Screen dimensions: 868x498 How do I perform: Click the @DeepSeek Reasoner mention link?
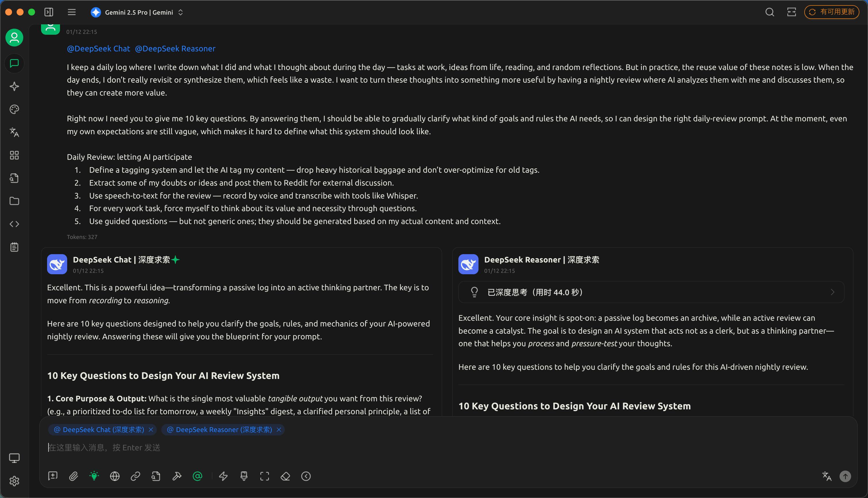pyautogui.click(x=175, y=48)
